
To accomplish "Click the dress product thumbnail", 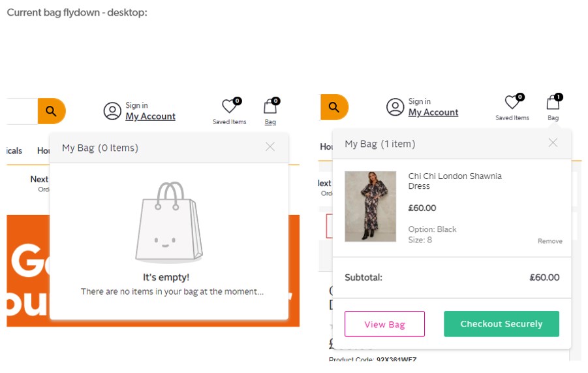I will click(x=370, y=206).
